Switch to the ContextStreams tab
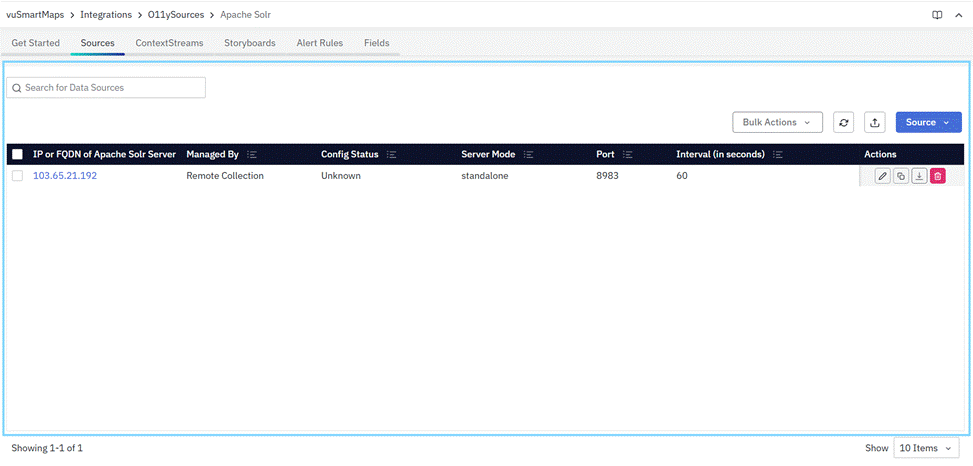 [169, 43]
